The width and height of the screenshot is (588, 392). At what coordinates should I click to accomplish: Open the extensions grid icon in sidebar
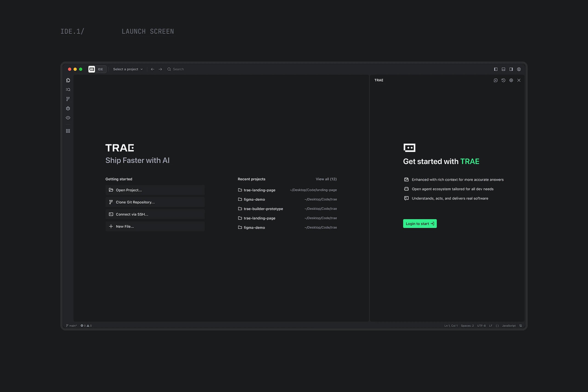pyautogui.click(x=68, y=131)
